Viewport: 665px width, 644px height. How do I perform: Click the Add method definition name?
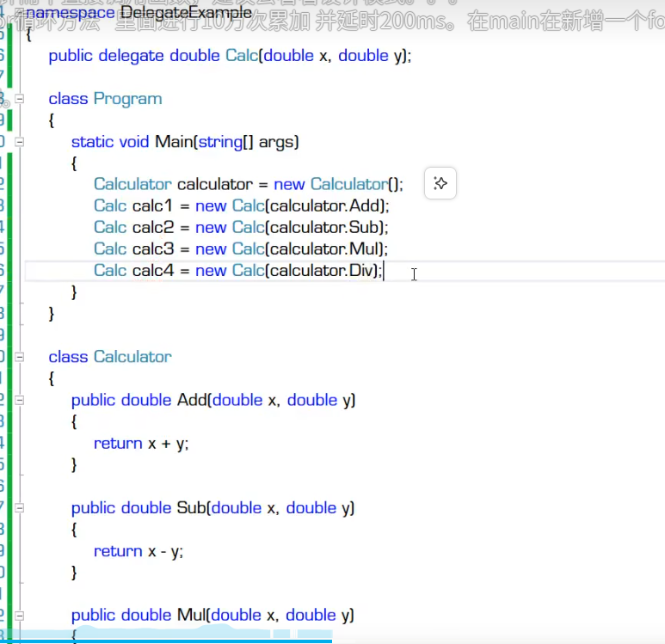pyautogui.click(x=192, y=400)
